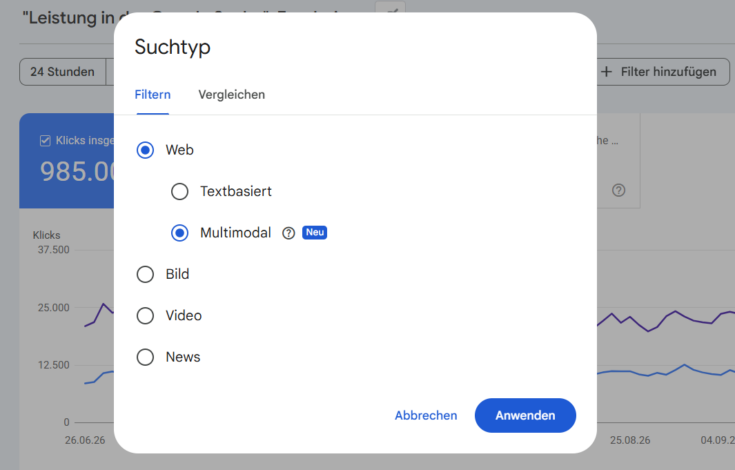The width and height of the screenshot is (735, 470).
Task: Open the Vergleichen tab
Action: click(x=232, y=95)
